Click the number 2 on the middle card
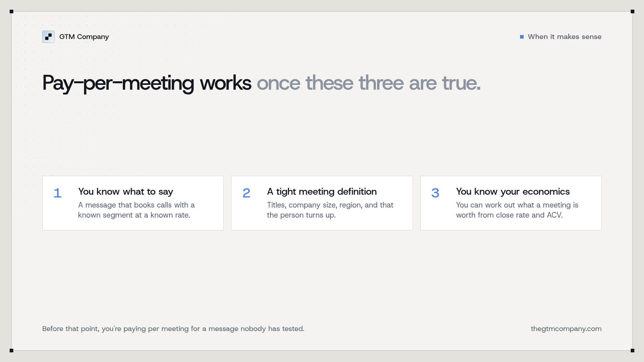 coord(246,193)
